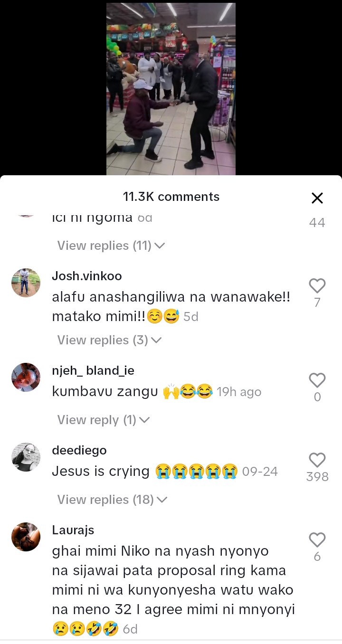Tap the heart on Laurajs's comment

click(x=317, y=540)
